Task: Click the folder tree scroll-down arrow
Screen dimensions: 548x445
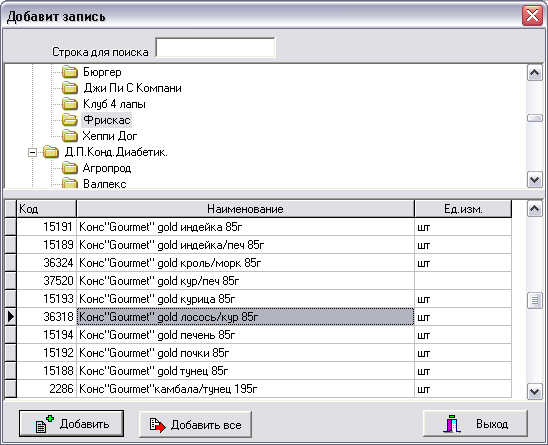Action: tap(535, 180)
